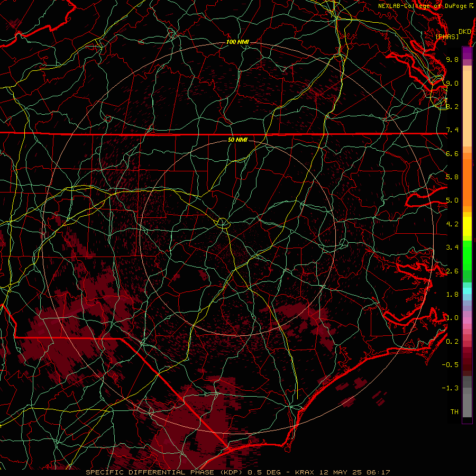Pick the cyan band of the color bar
Screen dimensions: 476x476
[x=468, y=290]
